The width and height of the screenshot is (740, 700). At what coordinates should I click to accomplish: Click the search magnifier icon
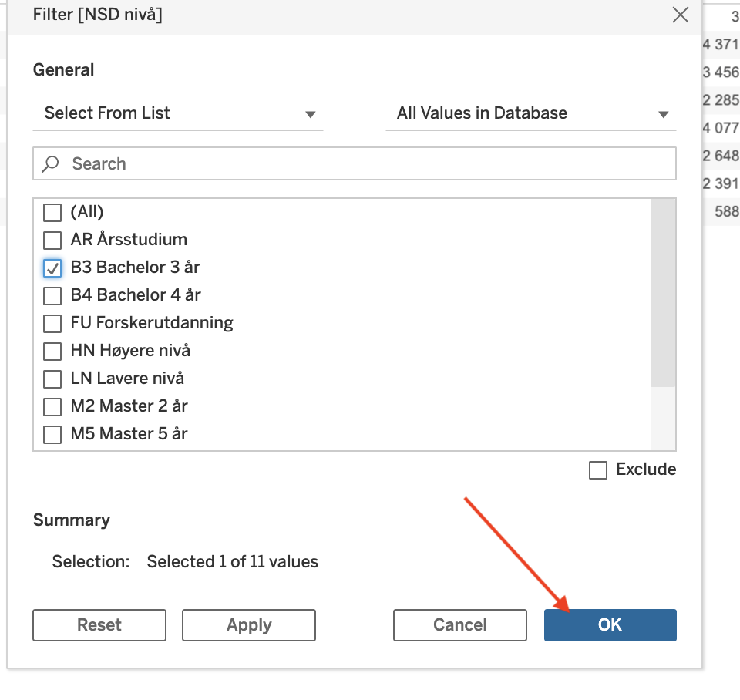click(x=51, y=163)
